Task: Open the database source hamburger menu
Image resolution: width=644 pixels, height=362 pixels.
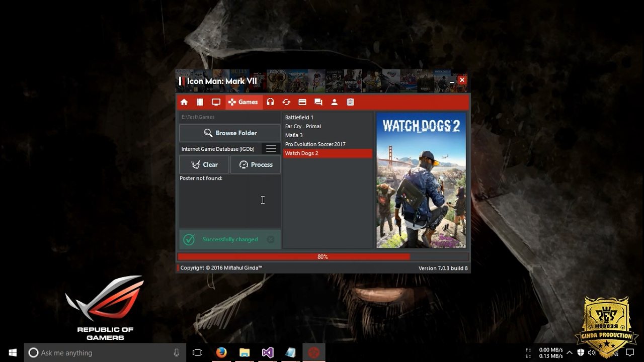Action: coord(271,149)
